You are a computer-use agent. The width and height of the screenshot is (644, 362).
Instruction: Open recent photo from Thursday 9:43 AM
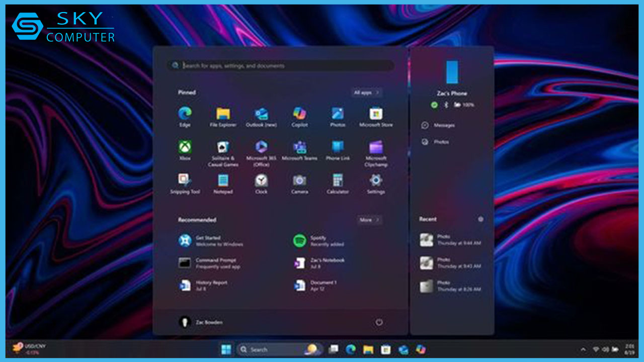coord(451,263)
